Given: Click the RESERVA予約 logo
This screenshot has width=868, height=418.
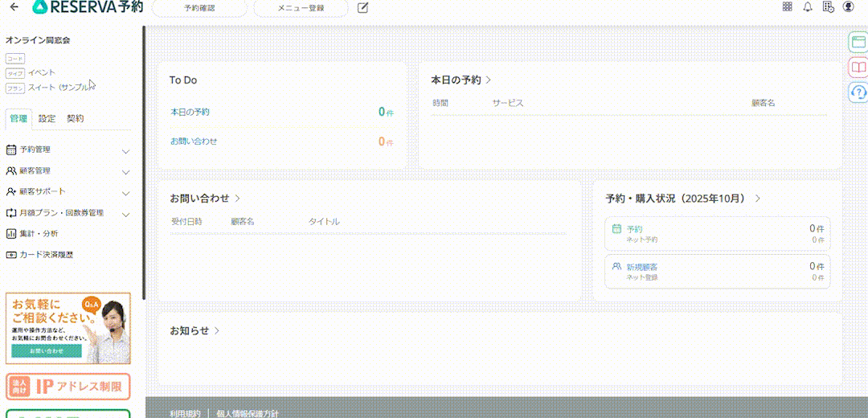Looking at the screenshot, I should [88, 7].
